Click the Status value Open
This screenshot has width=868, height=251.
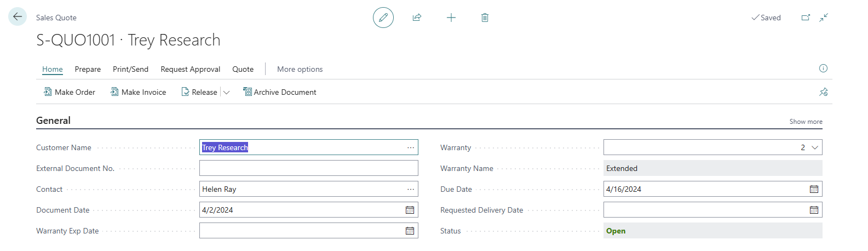[x=713, y=231]
